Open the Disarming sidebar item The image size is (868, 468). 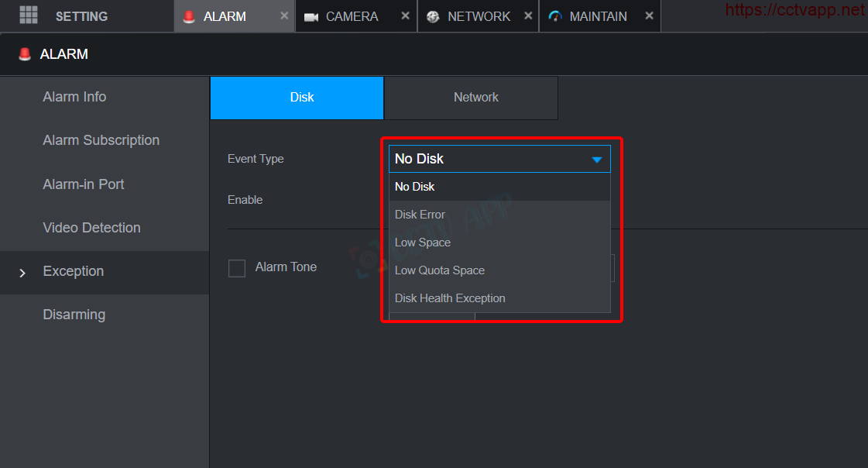pos(74,315)
